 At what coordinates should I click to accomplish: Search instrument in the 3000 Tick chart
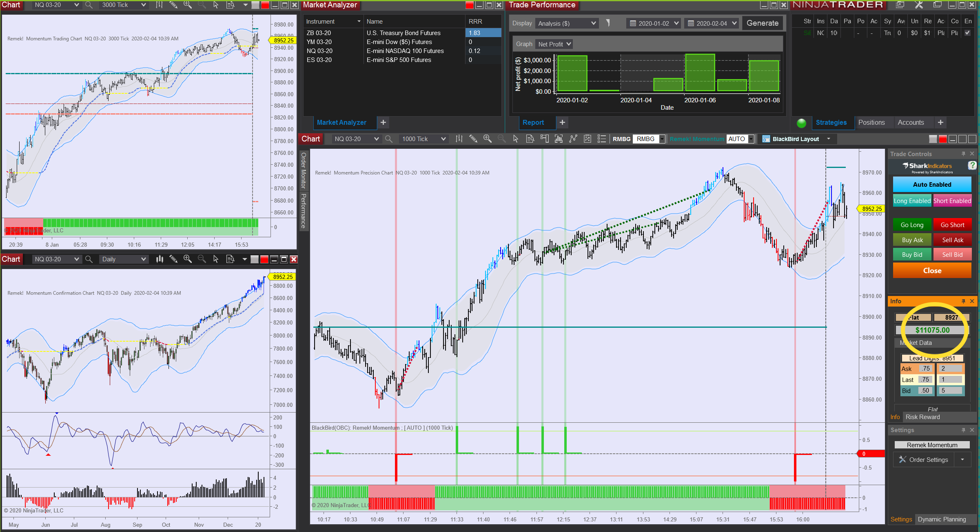tap(89, 5)
